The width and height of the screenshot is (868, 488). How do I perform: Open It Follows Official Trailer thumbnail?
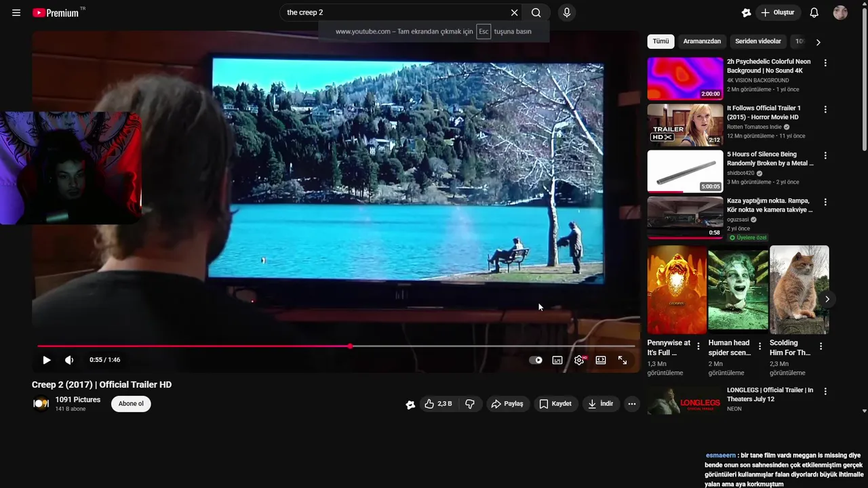[x=686, y=125]
